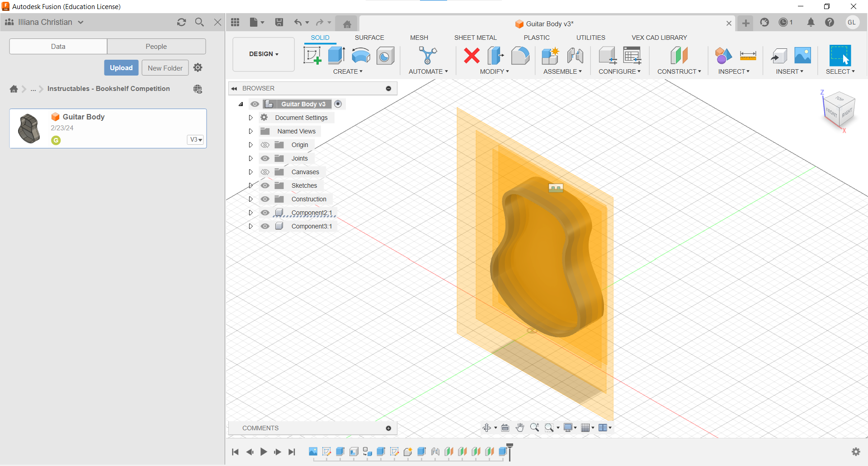
Task: Open the Help question mark icon
Action: coord(830,22)
